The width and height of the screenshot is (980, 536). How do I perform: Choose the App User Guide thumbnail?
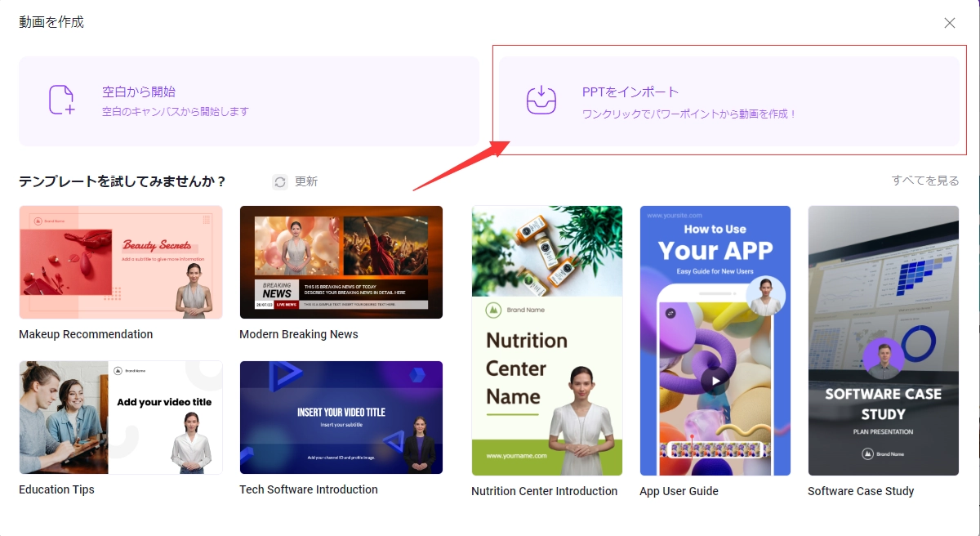click(715, 341)
